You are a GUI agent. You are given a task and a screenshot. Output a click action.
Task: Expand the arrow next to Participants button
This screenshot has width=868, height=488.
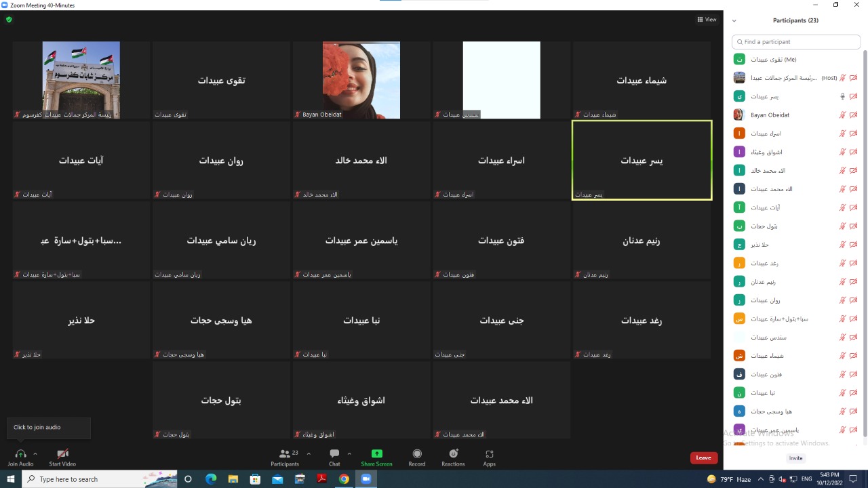click(309, 454)
